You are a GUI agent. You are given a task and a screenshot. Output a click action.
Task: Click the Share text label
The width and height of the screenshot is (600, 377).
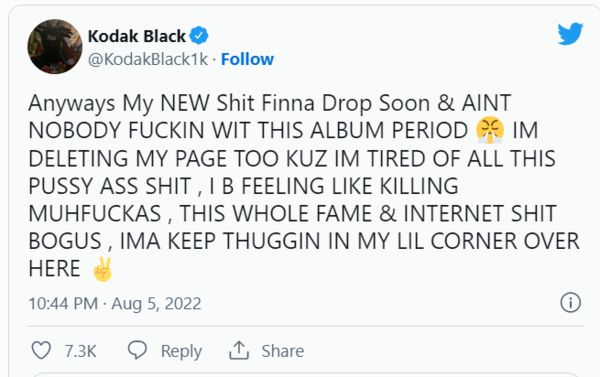[283, 351]
